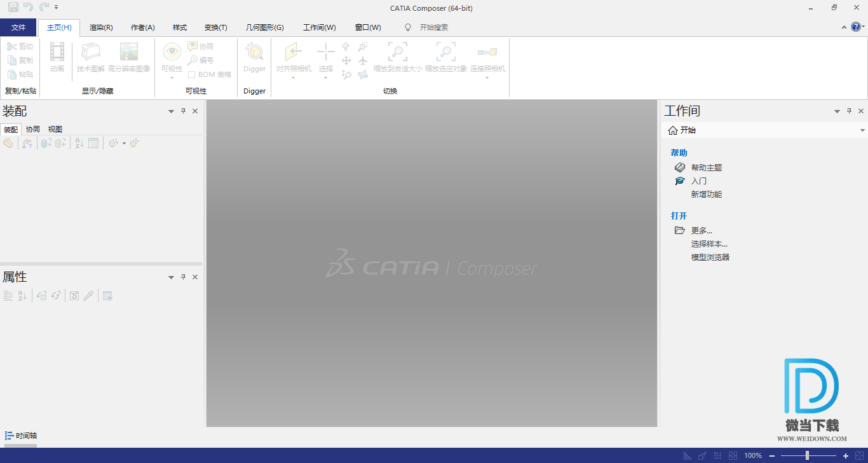The width and height of the screenshot is (868, 463).
Task: Click the A-Z sort icon in 装配 toolbar
Action: point(79,144)
